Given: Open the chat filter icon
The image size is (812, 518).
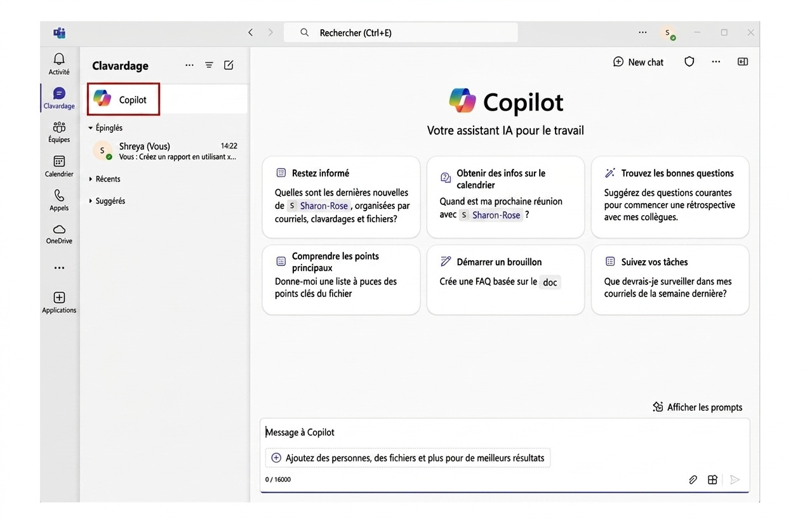Looking at the screenshot, I should [209, 65].
